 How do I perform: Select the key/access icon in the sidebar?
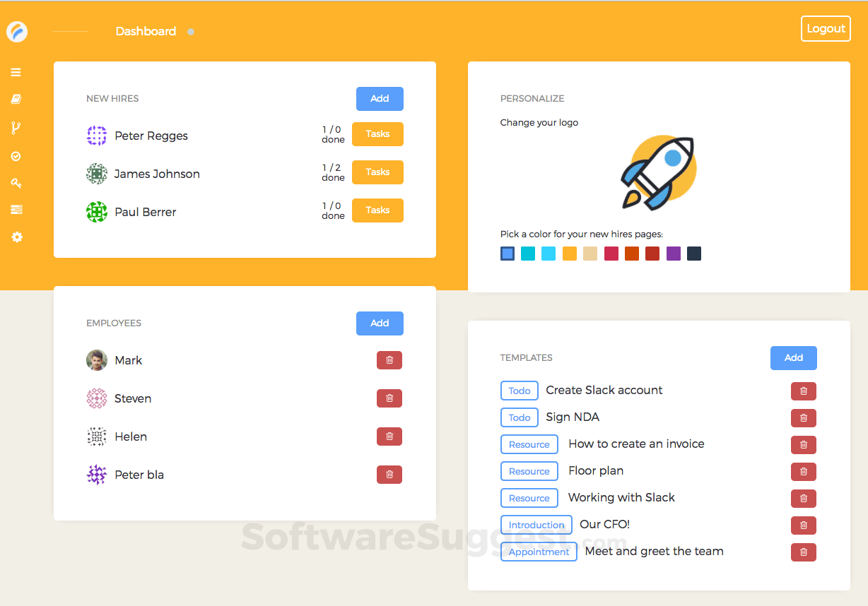(x=16, y=183)
